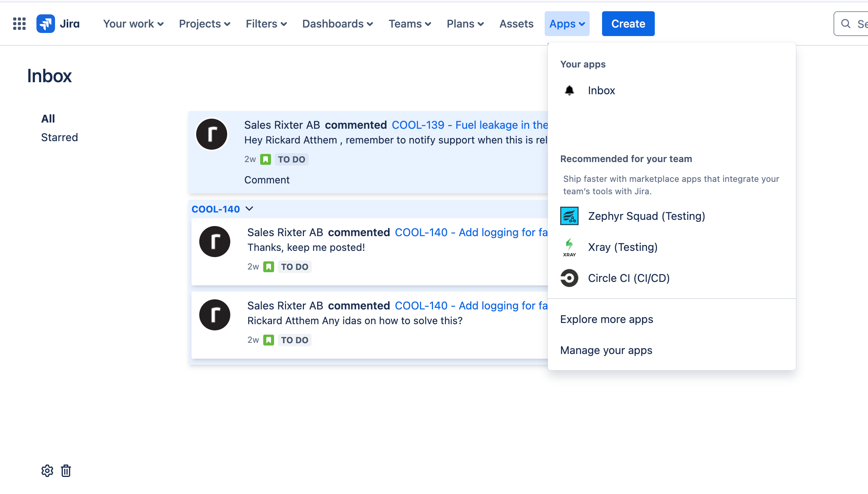Click Manage your apps

click(606, 350)
